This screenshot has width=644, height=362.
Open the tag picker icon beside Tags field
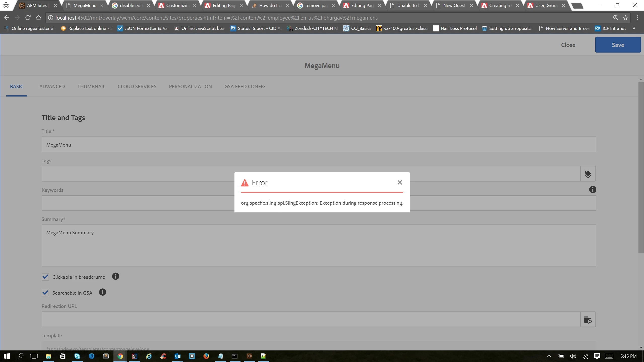point(588,174)
